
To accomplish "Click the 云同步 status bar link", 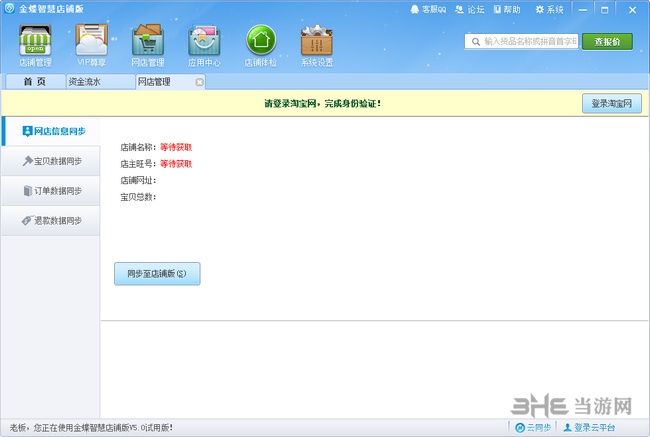I will coord(533,427).
